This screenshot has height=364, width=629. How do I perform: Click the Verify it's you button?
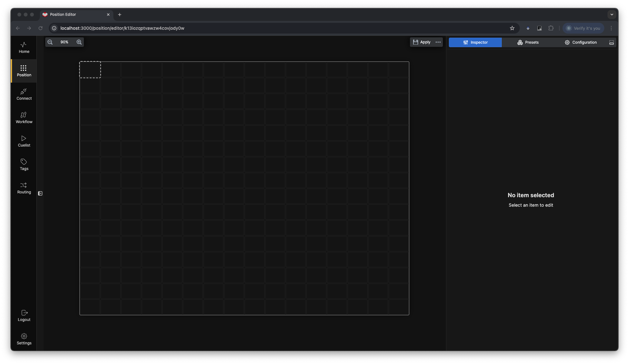pos(583,28)
